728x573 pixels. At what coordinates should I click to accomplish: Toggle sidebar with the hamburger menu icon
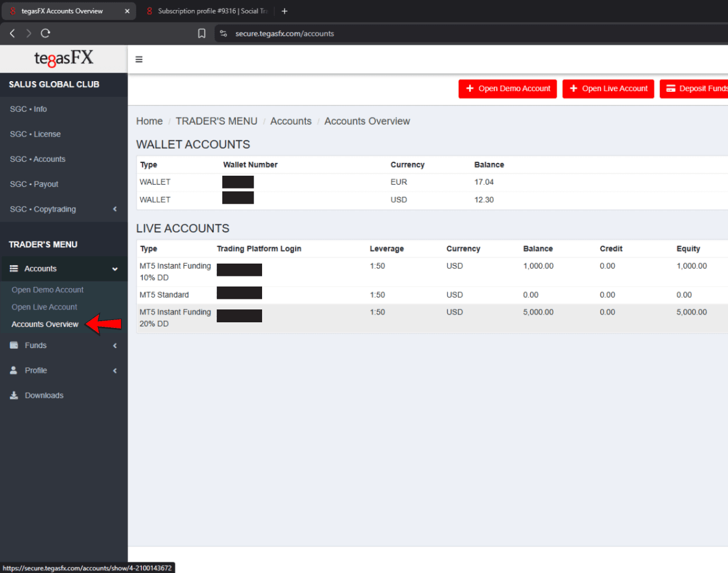139,59
